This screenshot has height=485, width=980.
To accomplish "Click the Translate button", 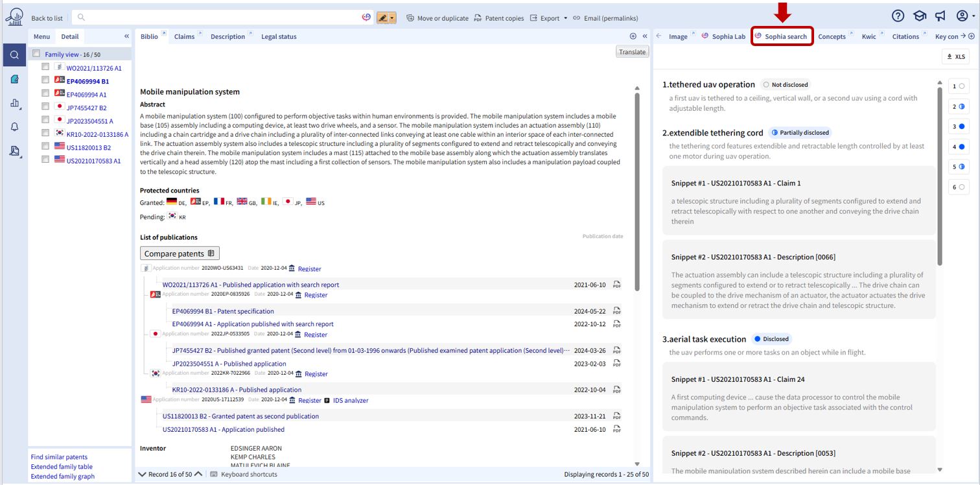I will pos(632,52).
